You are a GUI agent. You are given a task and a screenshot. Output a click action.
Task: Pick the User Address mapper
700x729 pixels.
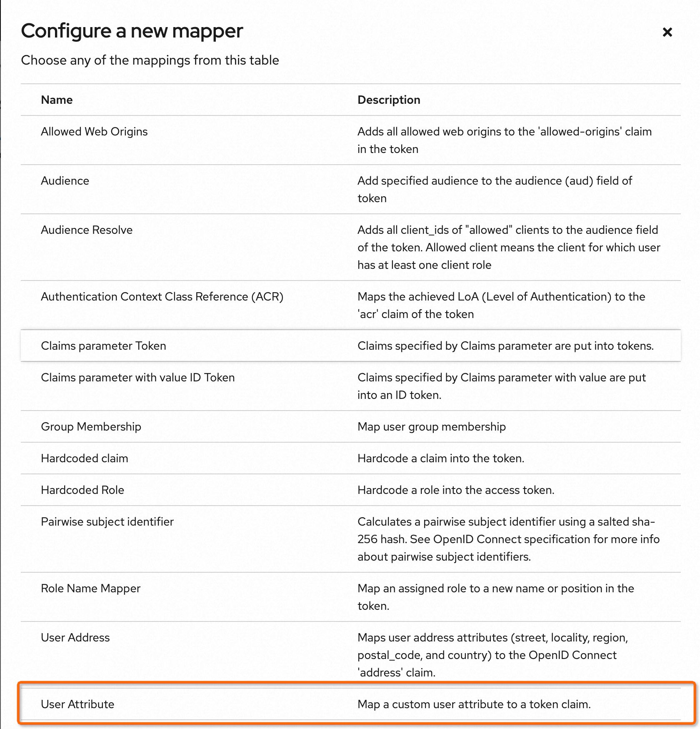point(75,638)
